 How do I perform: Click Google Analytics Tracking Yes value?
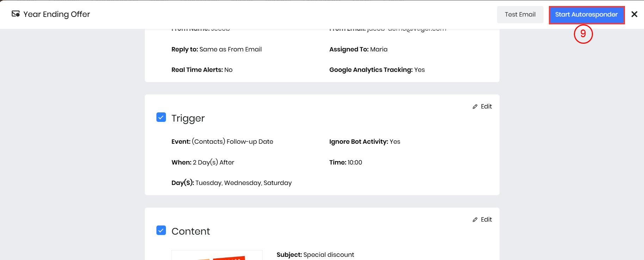[419, 70]
